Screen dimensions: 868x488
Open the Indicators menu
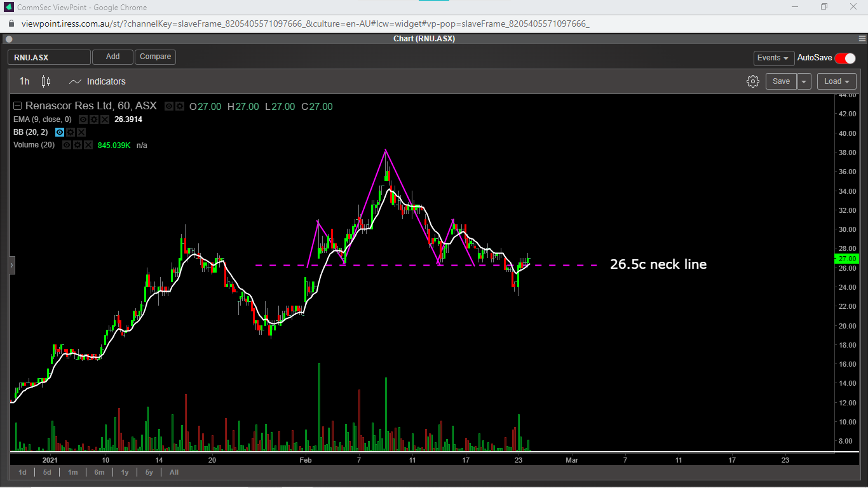click(97, 81)
